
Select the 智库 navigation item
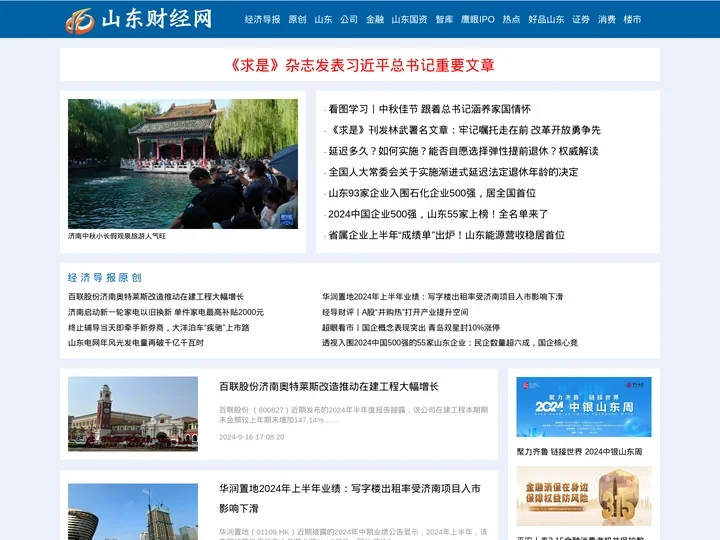click(444, 19)
